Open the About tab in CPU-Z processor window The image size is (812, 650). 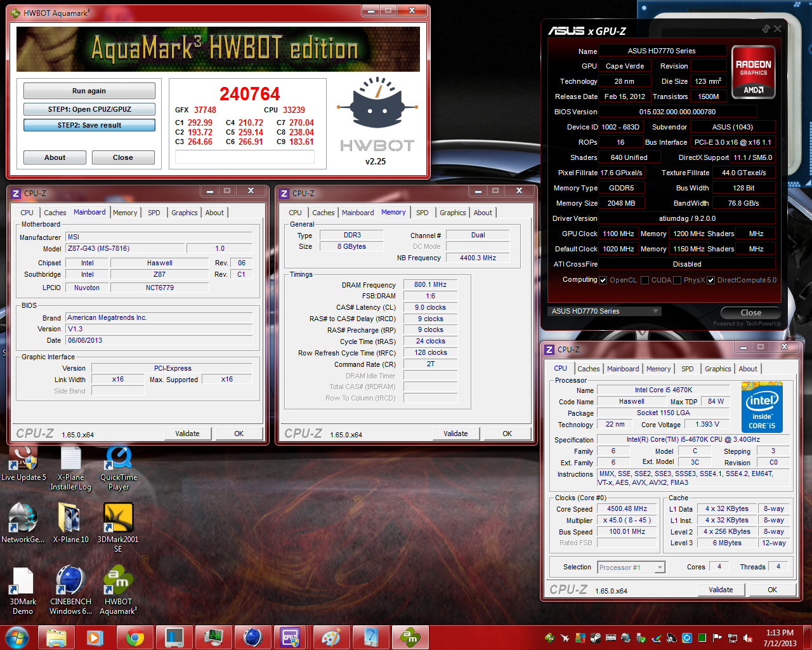tap(748, 369)
